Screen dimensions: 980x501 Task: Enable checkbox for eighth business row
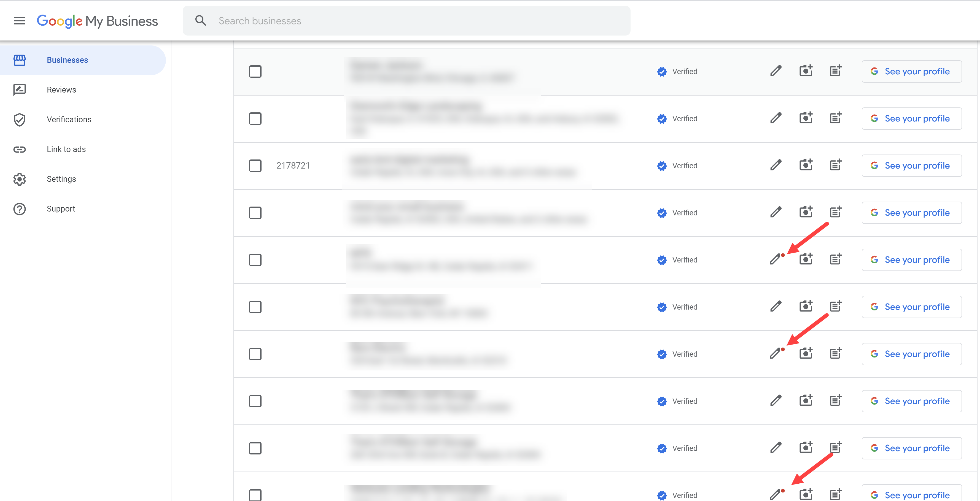[x=256, y=401]
